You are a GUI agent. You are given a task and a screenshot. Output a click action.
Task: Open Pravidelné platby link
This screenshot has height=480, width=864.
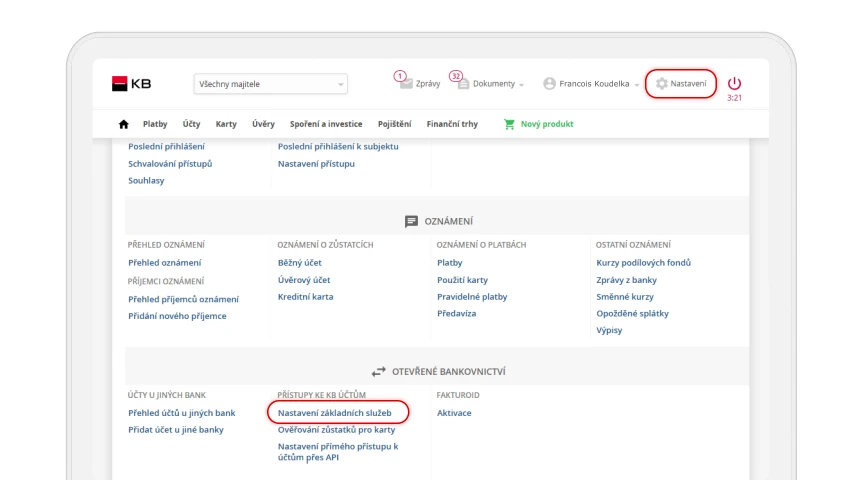[x=472, y=296]
